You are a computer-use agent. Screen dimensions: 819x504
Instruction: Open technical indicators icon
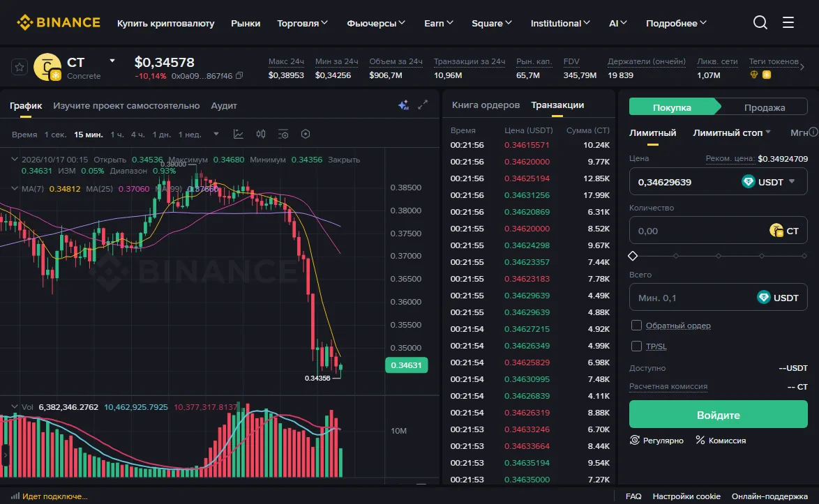click(x=283, y=134)
